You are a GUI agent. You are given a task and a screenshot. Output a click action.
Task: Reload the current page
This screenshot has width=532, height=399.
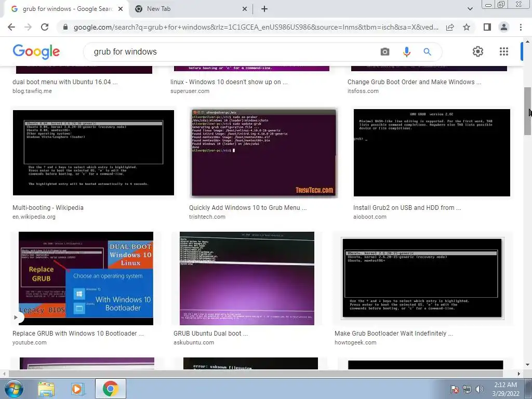pos(45,27)
